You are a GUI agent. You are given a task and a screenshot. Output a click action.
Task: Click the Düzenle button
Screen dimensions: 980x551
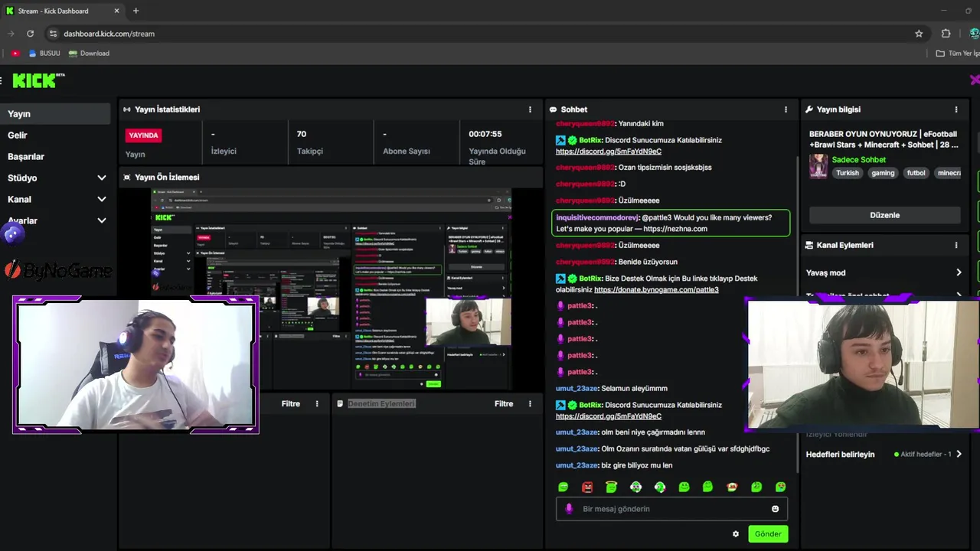884,215
